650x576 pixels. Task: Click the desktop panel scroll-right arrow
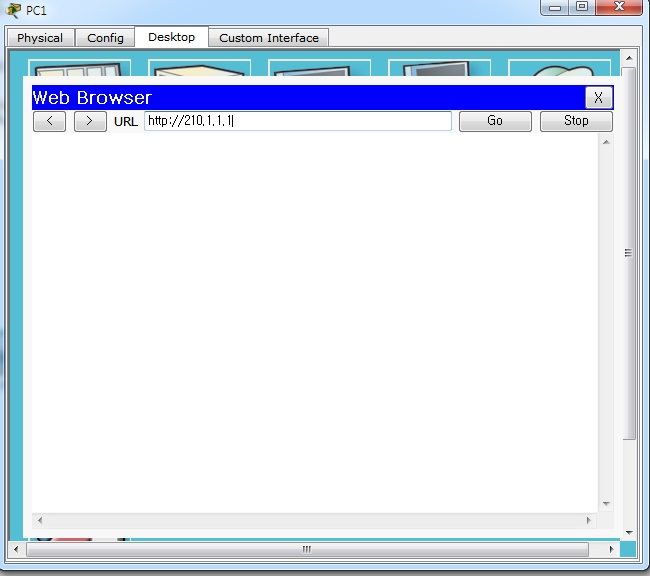pyautogui.click(x=611, y=549)
